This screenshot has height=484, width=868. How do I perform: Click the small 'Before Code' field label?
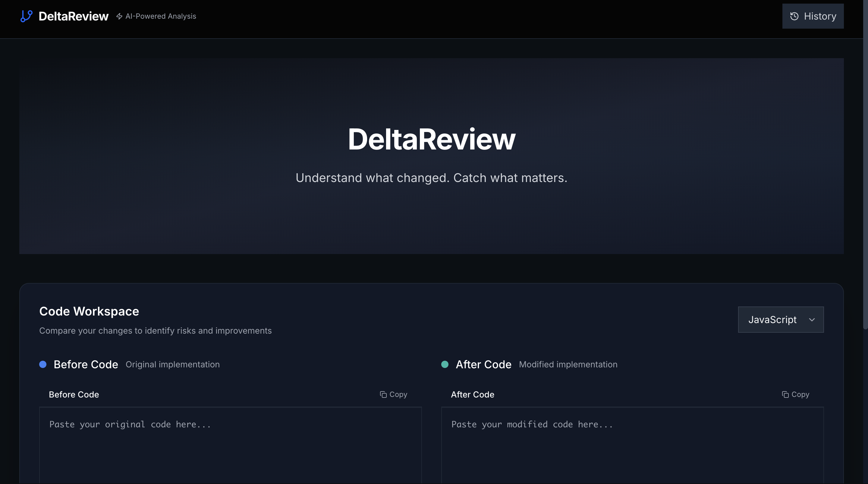click(x=74, y=394)
